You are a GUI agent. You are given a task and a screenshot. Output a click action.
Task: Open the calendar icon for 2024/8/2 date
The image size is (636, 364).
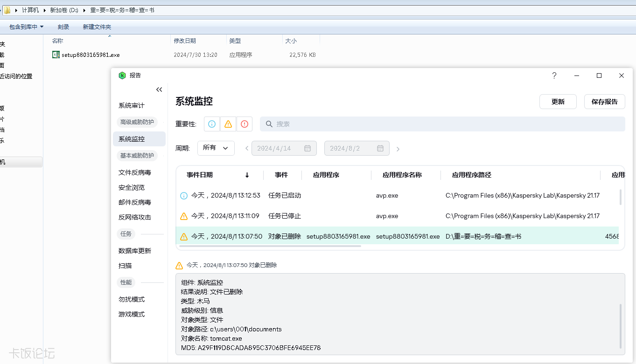coord(380,148)
